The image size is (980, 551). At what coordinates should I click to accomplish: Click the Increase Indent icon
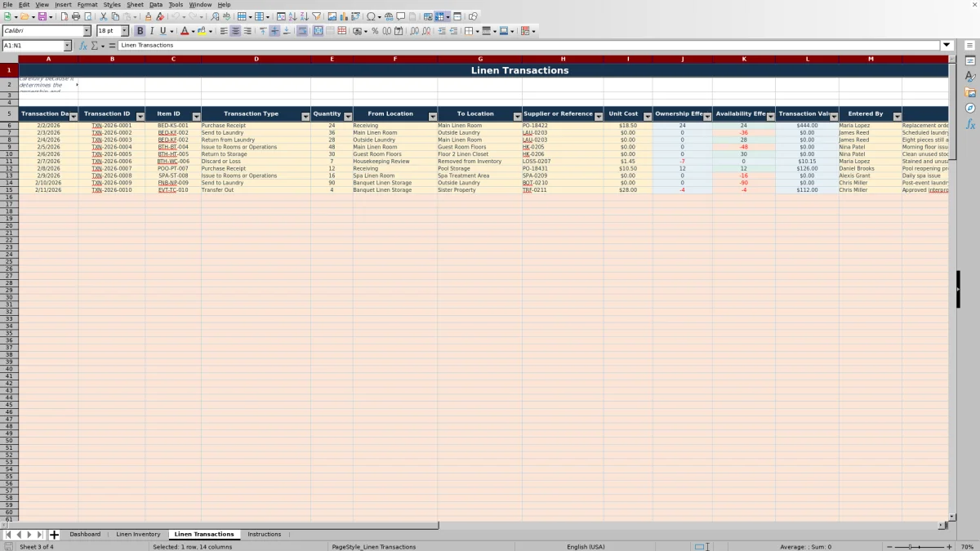(442, 31)
